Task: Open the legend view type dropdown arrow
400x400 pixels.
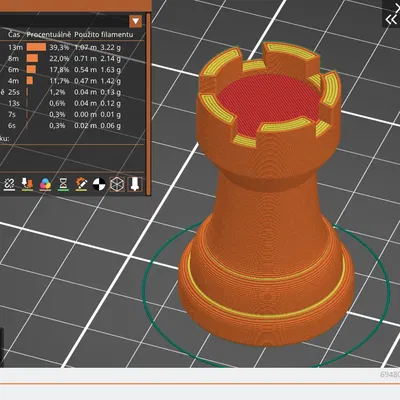Action: (x=135, y=21)
